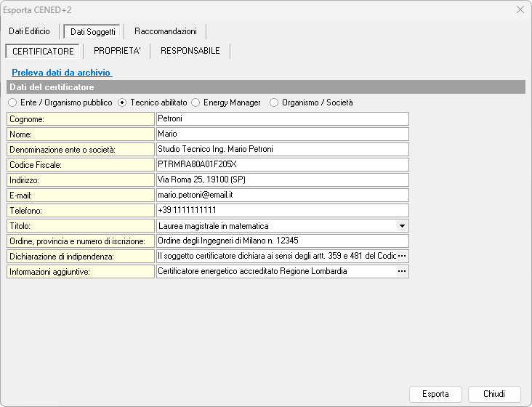Click Preleva dati da archivio link
This screenshot has width=532, height=407.
[61, 73]
